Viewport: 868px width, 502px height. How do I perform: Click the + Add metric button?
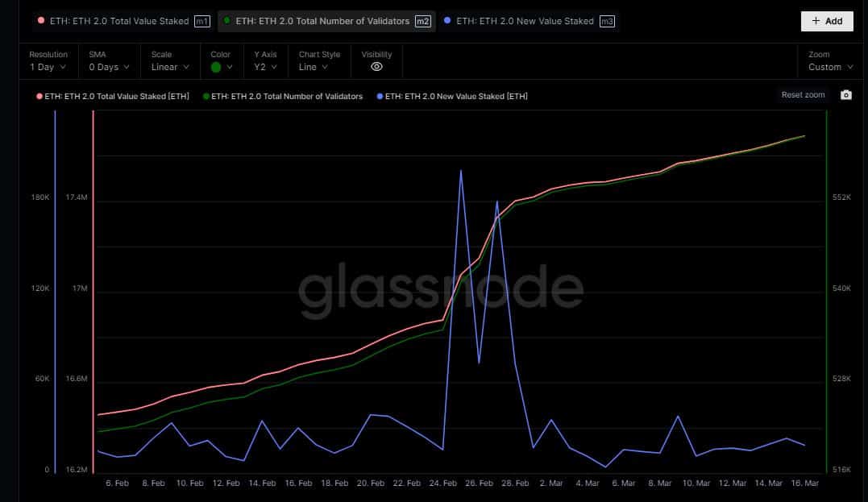[826, 21]
